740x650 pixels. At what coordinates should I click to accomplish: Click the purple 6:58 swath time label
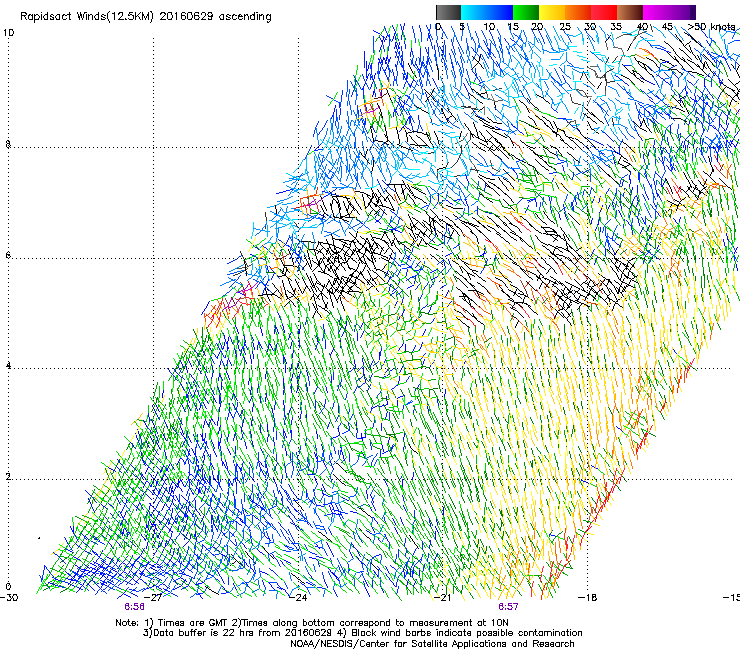point(135,607)
